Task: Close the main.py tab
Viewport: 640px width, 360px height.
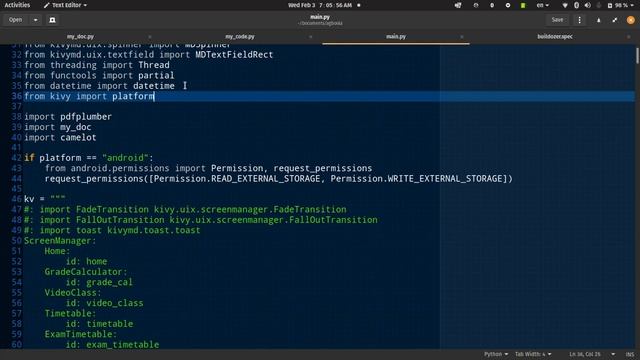Action: tap(462, 37)
